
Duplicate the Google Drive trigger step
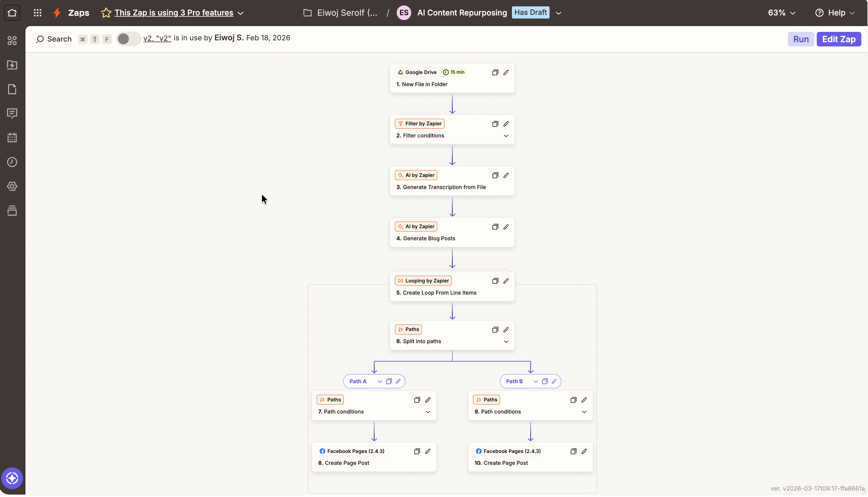click(x=495, y=73)
